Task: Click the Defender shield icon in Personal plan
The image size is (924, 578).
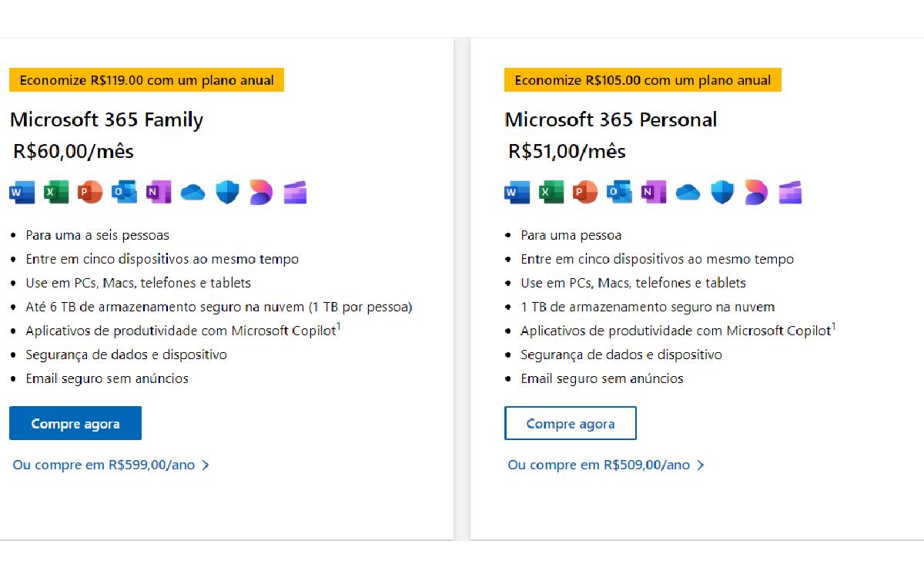Action: point(722,192)
